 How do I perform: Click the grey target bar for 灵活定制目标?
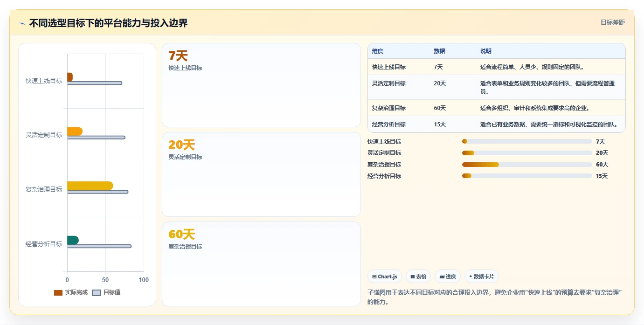(96, 138)
